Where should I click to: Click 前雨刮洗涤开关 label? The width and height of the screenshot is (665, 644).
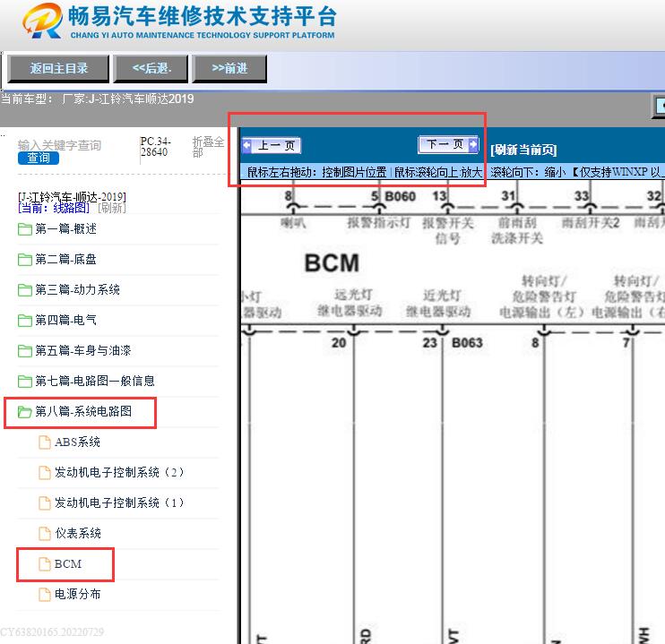[517, 230]
